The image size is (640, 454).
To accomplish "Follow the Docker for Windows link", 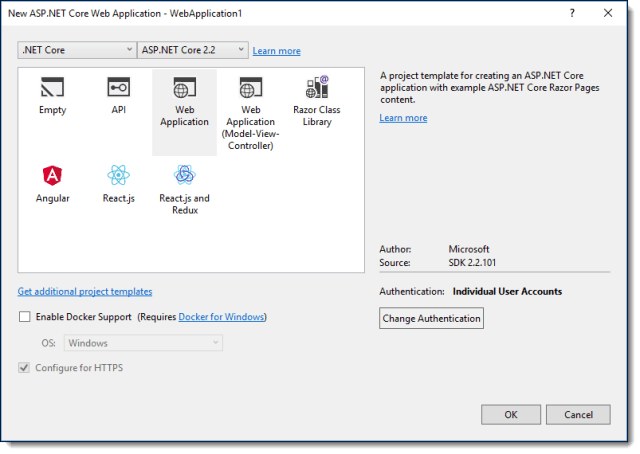I will click(221, 317).
